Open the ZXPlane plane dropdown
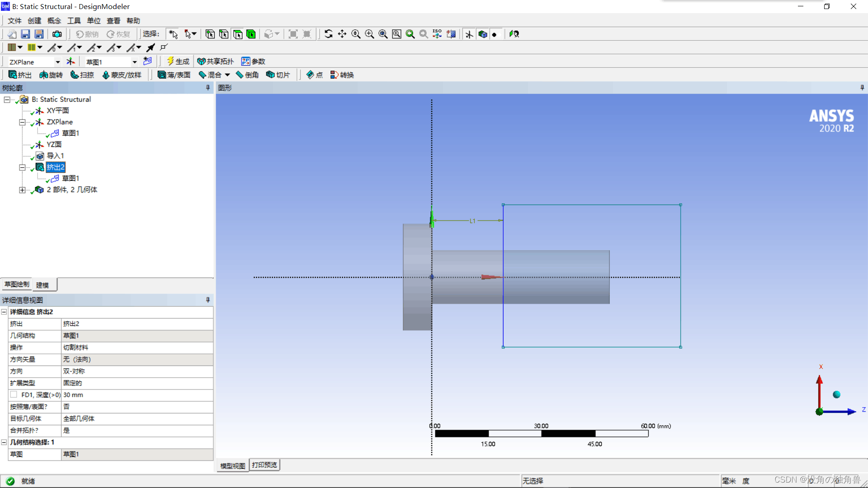 click(57, 62)
